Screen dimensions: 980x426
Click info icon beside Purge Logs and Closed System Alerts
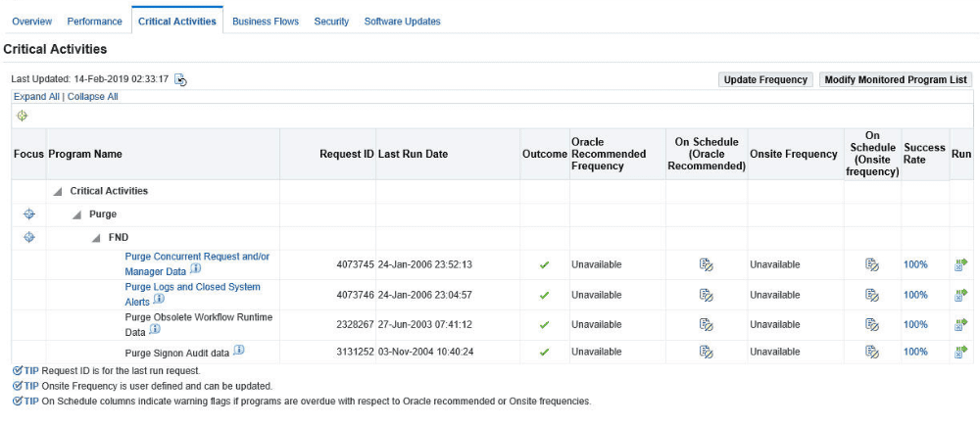tap(158, 300)
